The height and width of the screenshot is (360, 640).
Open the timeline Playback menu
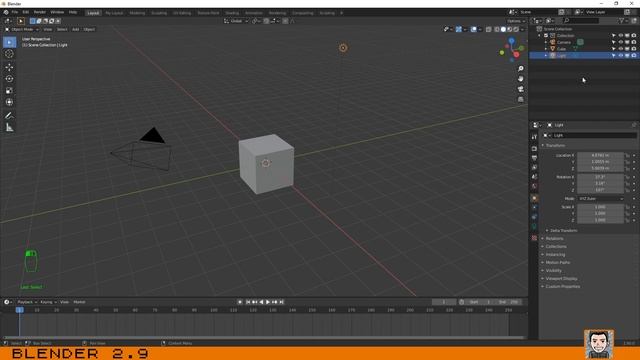(x=27, y=302)
